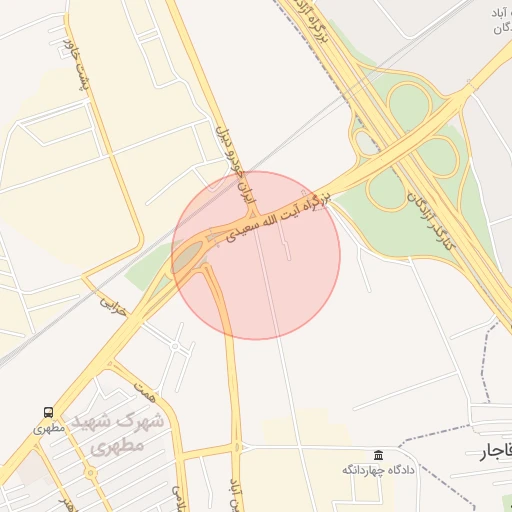The image size is (512, 512).
Task: Click the roundabout icon east of Hemmat street
Action: click(175, 346)
